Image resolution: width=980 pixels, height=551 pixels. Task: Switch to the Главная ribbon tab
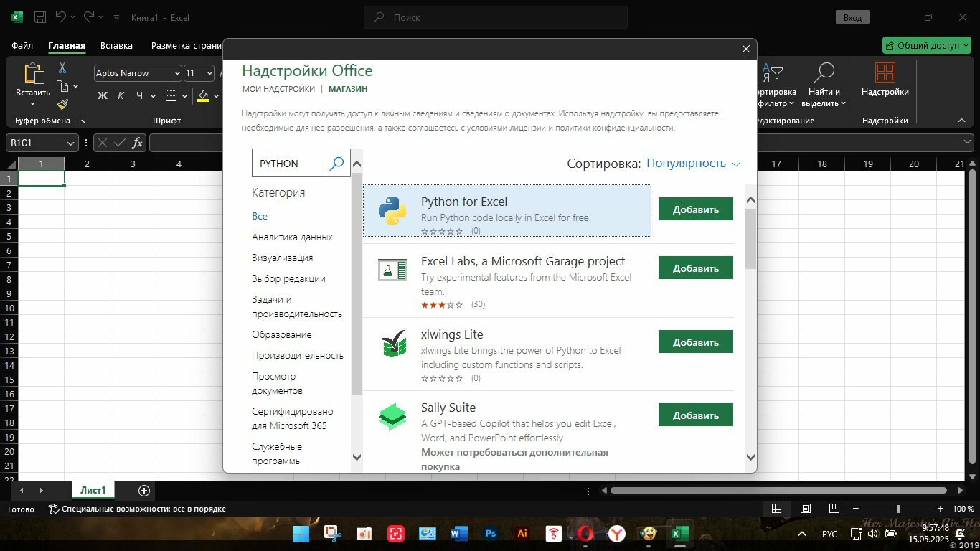pyautogui.click(x=67, y=45)
